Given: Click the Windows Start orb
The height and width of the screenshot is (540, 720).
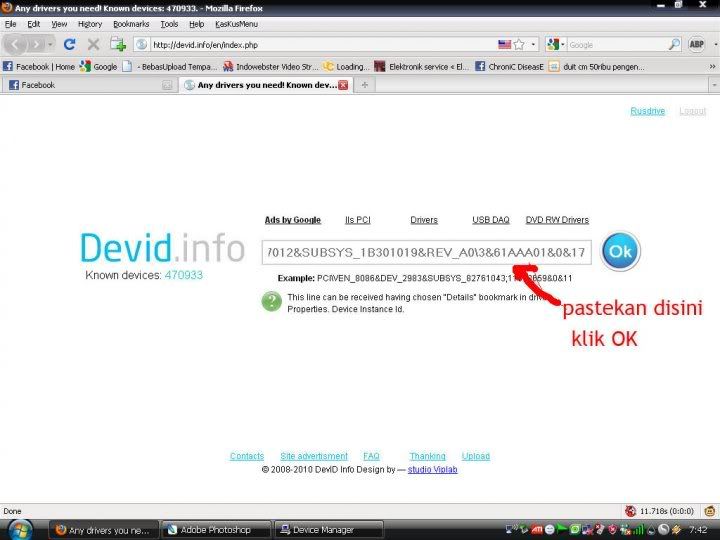Looking at the screenshot, I should [x=20, y=530].
